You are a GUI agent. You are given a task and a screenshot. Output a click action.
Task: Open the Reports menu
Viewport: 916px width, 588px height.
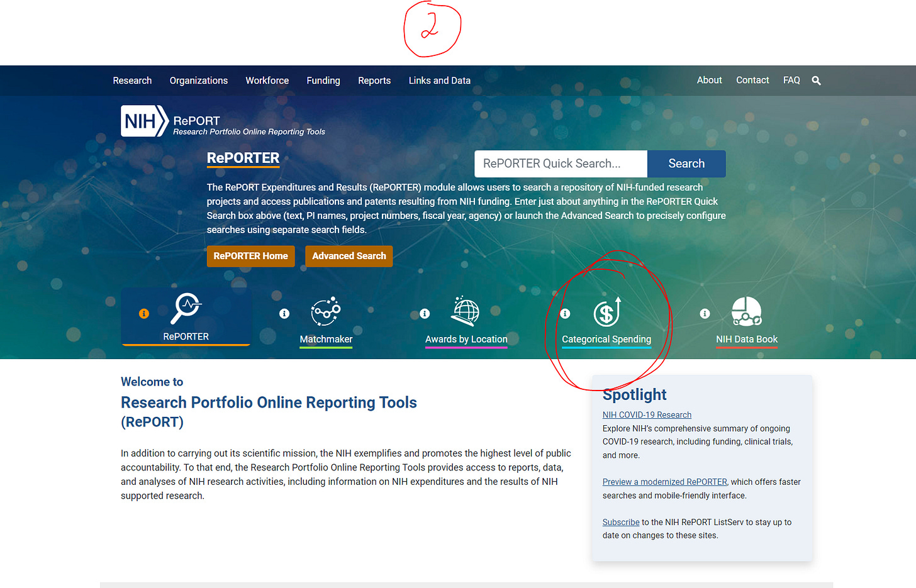pyautogui.click(x=374, y=80)
